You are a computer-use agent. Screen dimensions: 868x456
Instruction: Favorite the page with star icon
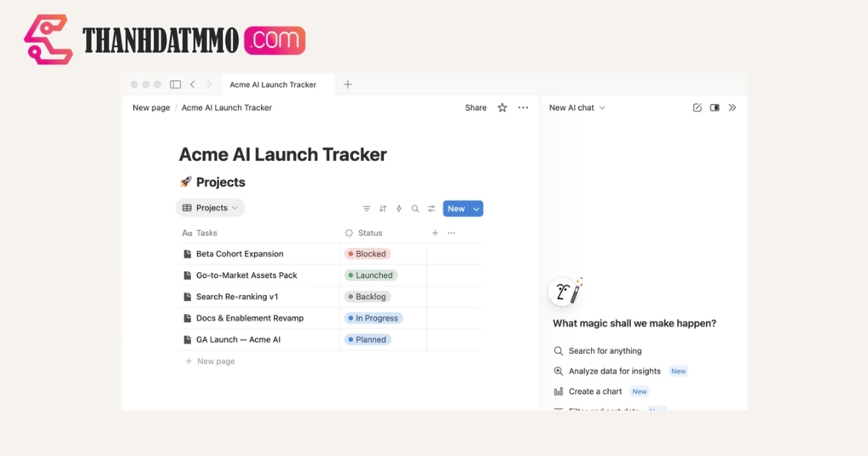502,108
